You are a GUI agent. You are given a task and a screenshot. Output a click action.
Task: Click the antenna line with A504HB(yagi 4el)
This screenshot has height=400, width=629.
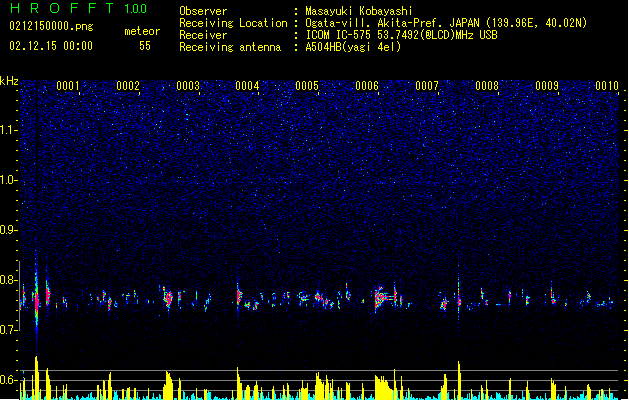(x=290, y=47)
